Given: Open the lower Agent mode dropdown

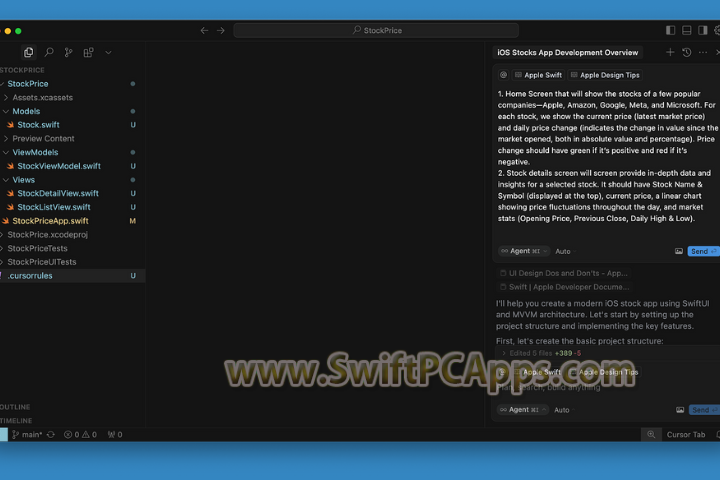Looking at the screenshot, I should pyautogui.click(x=523, y=410).
